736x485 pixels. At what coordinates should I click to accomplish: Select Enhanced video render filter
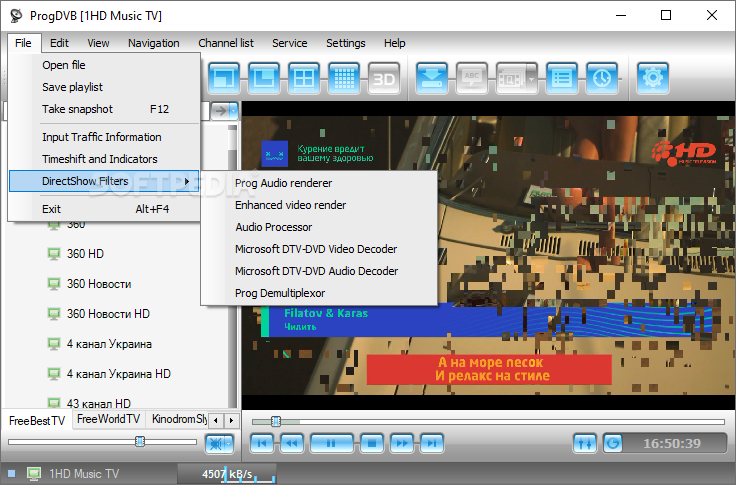[x=319, y=205]
